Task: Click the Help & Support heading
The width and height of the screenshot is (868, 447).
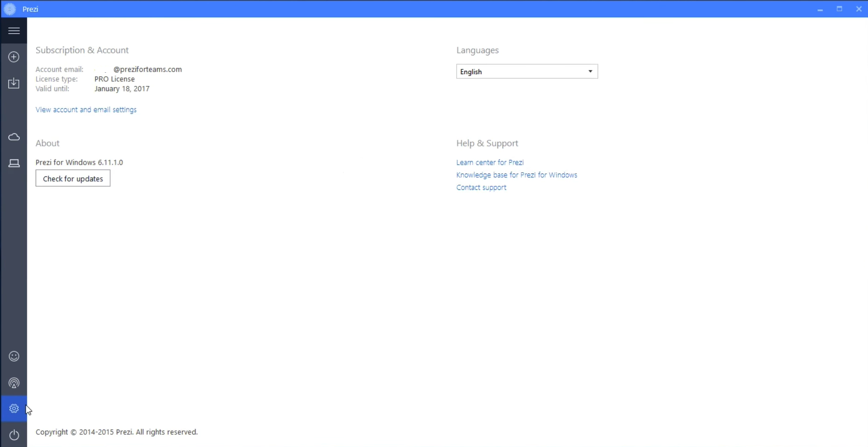Action: (x=487, y=144)
